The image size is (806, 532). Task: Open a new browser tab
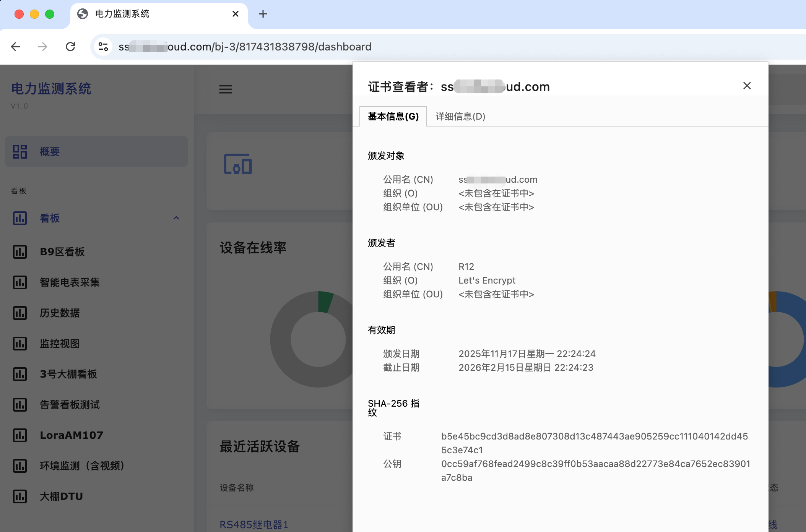point(263,14)
